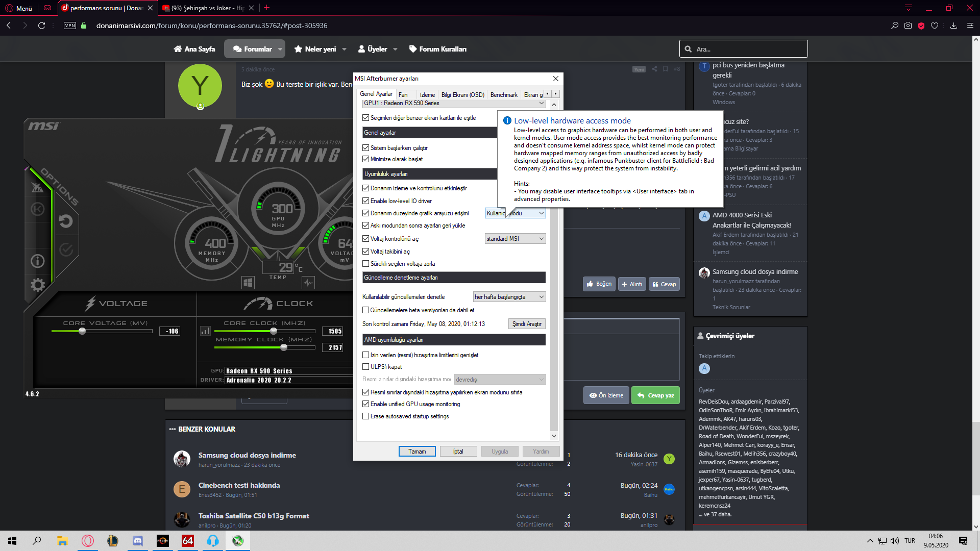
Task: Open the 'standard MSI' voltage dropdown
Action: click(x=515, y=239)
